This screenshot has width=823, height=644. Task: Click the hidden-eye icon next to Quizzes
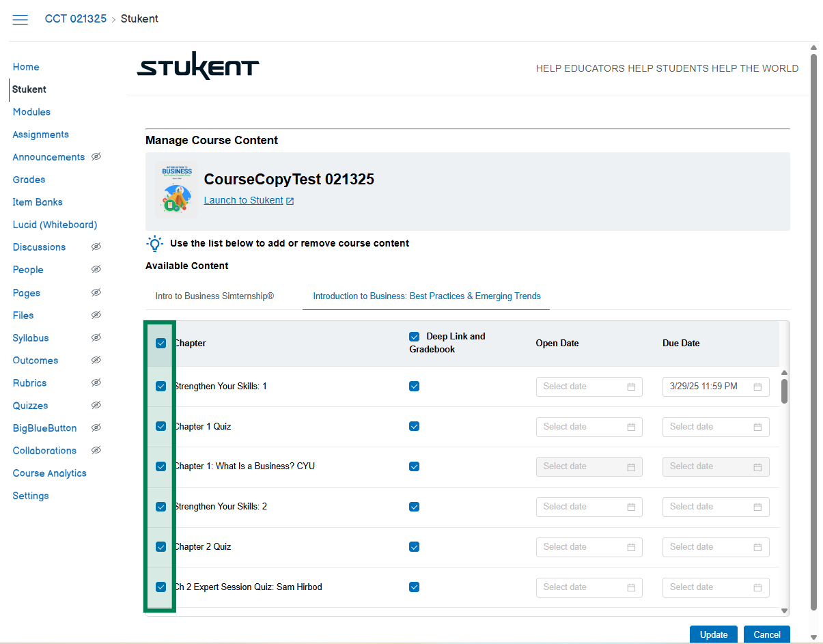pyautogui.click(x=96, y=406)
